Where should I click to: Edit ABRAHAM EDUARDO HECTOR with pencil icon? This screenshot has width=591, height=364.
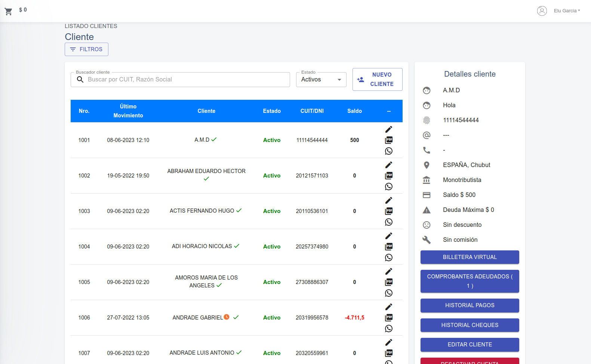(x=389, y=165)
